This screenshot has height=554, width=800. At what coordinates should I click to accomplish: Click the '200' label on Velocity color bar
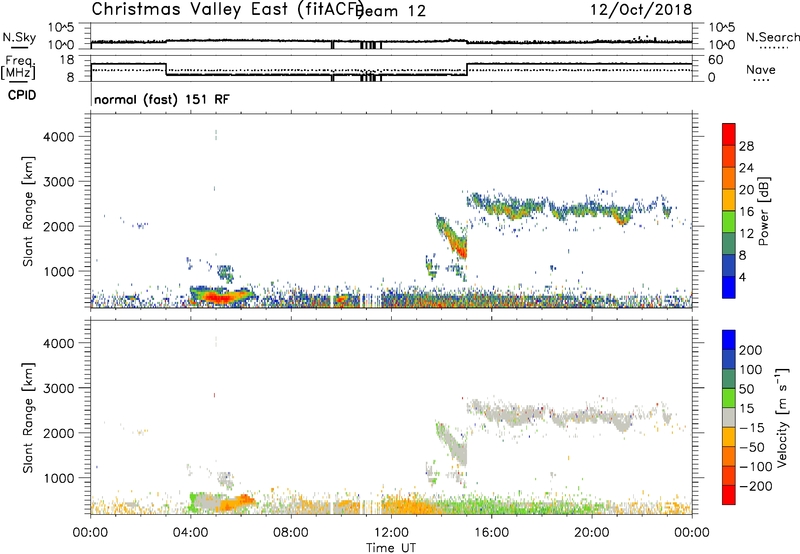pyautogui.click(x=751, y=350)
